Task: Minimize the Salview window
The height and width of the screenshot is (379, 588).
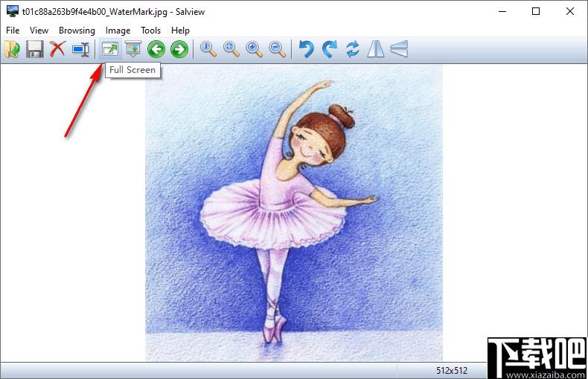Action: [502, 11]
